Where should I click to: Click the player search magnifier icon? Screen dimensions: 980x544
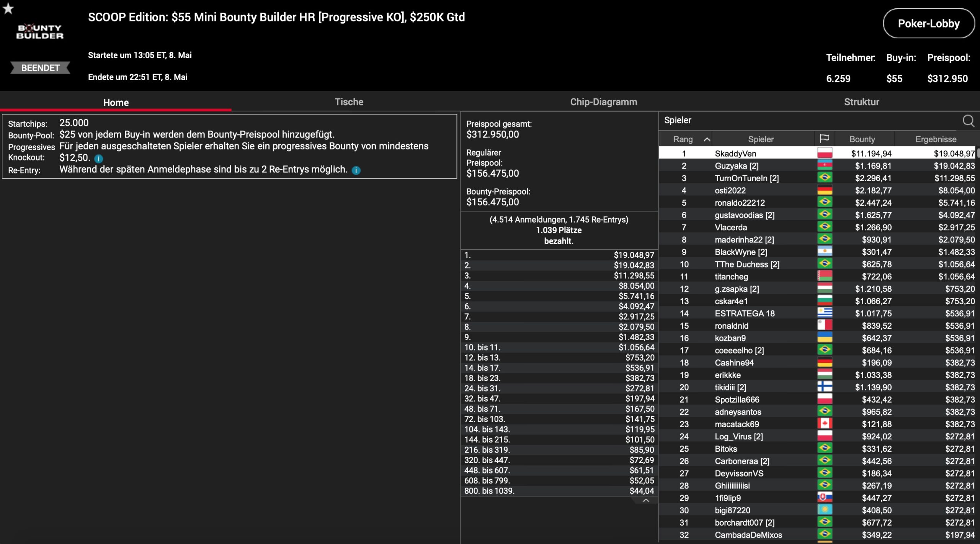[x=968, y=121]
